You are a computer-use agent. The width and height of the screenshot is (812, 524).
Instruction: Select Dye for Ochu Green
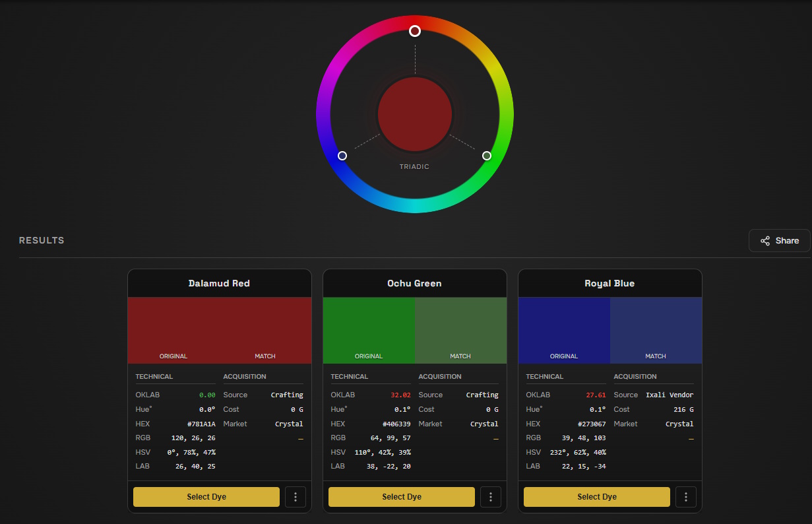[x=402, y=497]
